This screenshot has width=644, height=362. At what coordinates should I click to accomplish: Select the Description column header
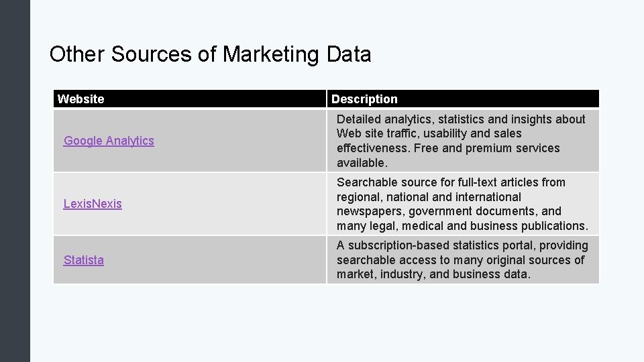click(x=364, y=99)
